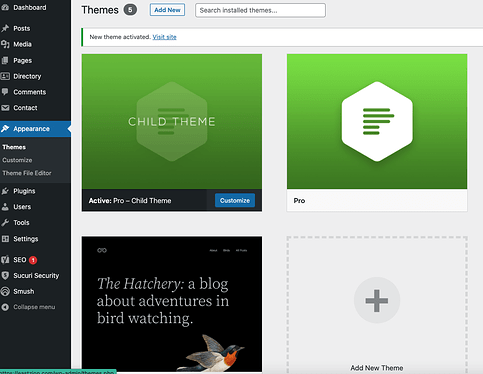Click the Pages icon in sidebar
483x374 pixels.
(x=5, y=60)
